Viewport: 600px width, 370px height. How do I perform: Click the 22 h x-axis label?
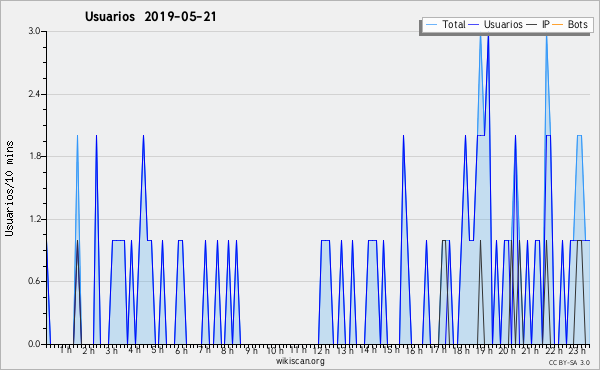[x=554, y=350]
